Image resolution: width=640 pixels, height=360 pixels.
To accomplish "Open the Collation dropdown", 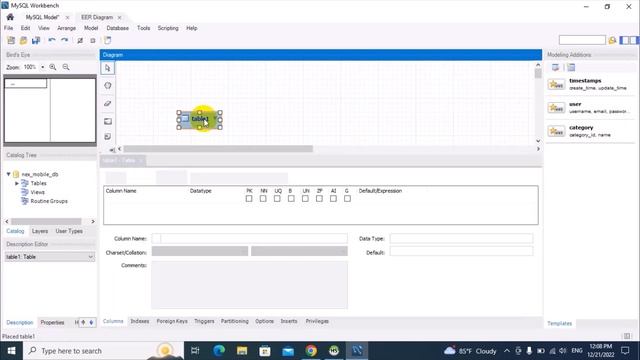I will click(299, 251).
